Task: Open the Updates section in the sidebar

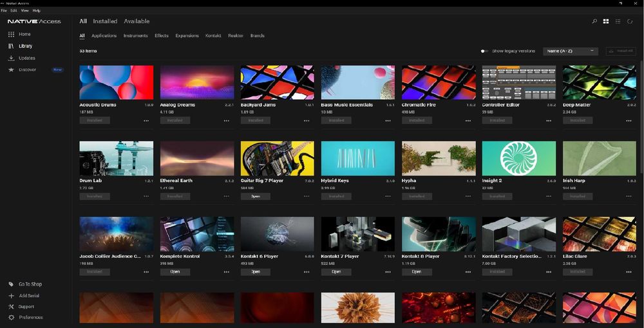Action: coord(21,59)
